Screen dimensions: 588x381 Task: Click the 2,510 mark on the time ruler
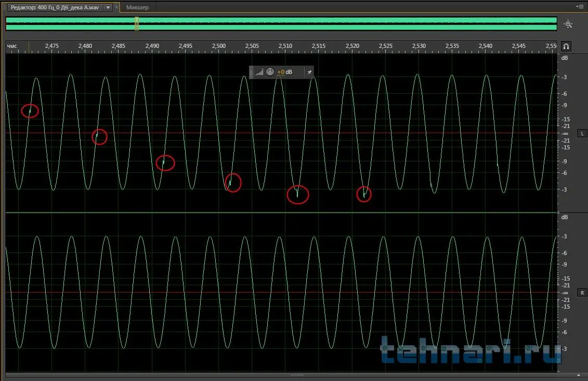point(285,46)
